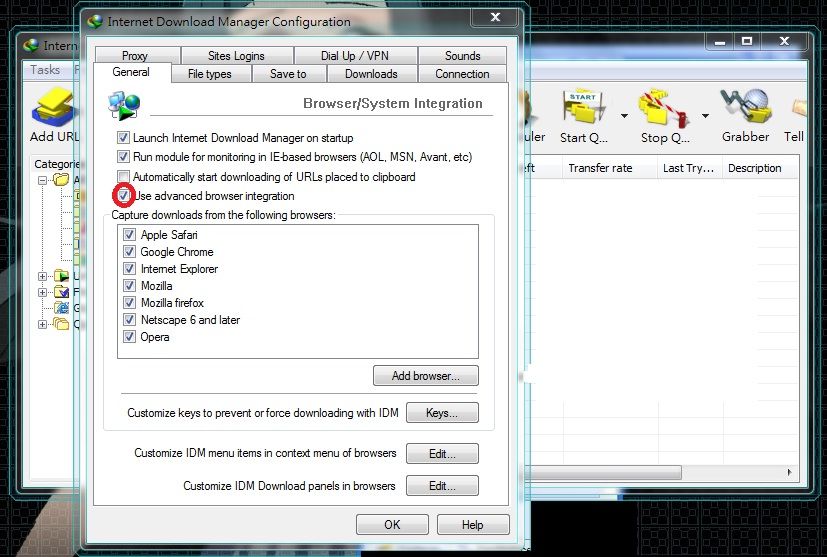Click the IDM logo in configuration title bar
This screenshot has width=827, height=557.
95,22
